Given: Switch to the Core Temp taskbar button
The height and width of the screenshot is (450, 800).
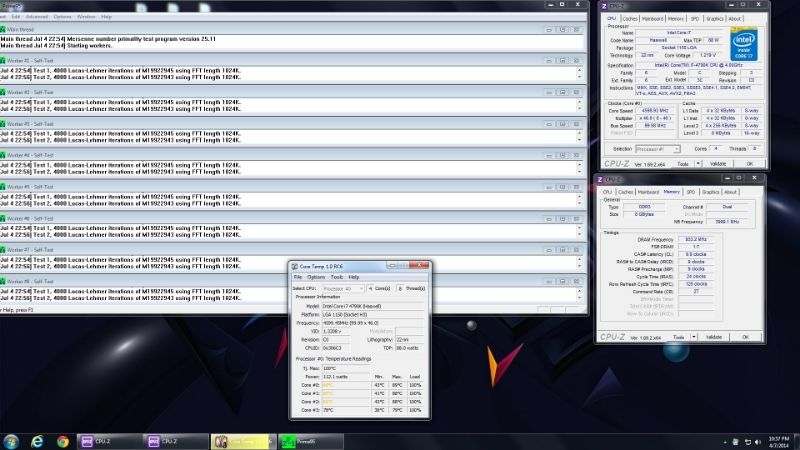Looking at the screenshot, I should 243,441.
